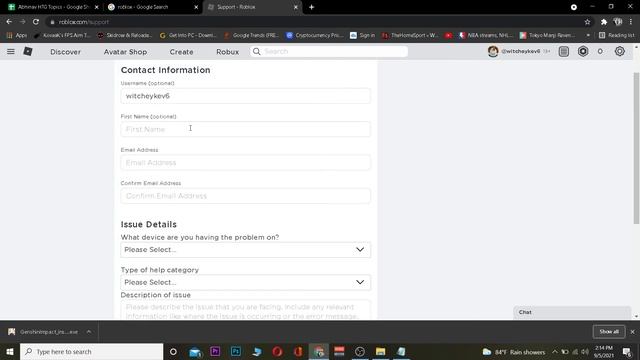Open the Google Trends bookmark
Image resolution: width=640 pixels, height=360 pixels.
coord(251,36)
